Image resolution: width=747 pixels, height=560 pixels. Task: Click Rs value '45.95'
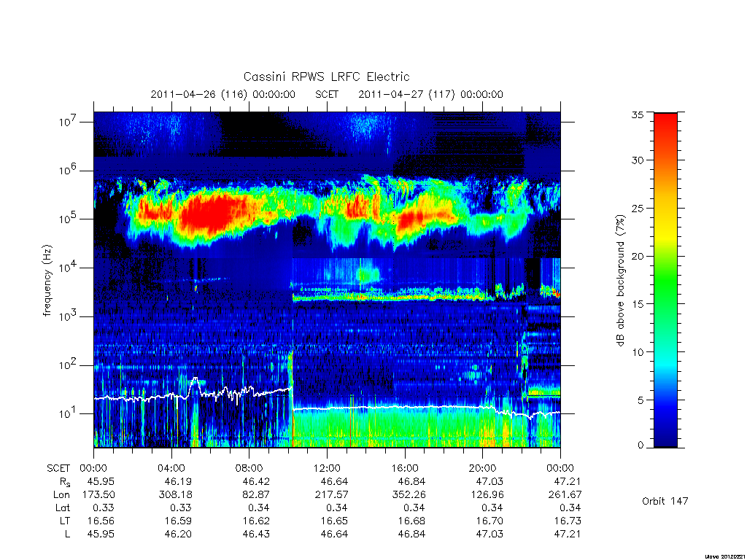[101, 481]
